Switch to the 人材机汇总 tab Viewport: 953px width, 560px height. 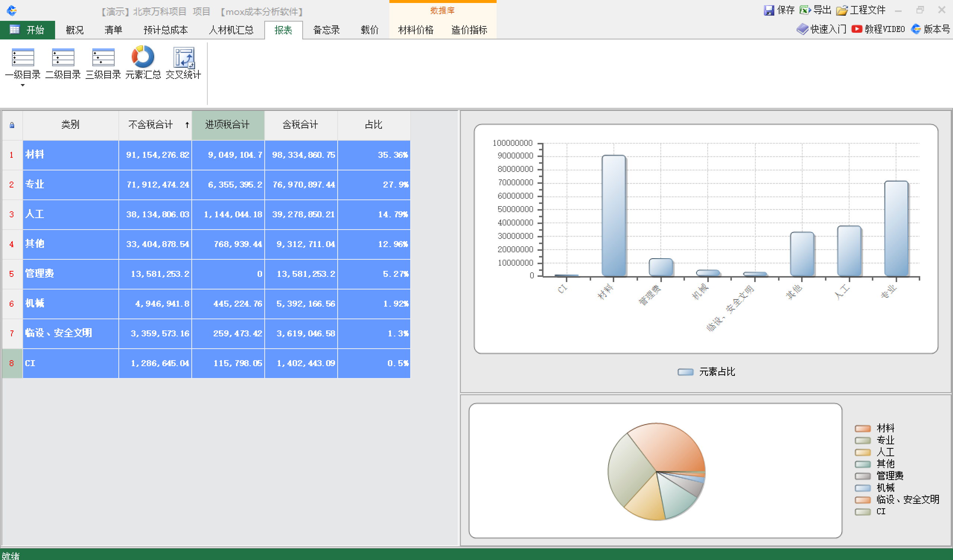click(231, 30)
